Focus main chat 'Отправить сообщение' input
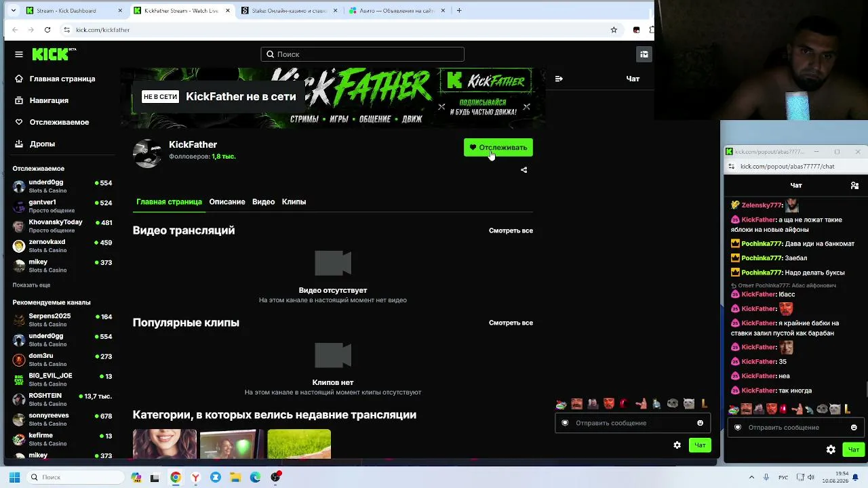 (632, 423)
